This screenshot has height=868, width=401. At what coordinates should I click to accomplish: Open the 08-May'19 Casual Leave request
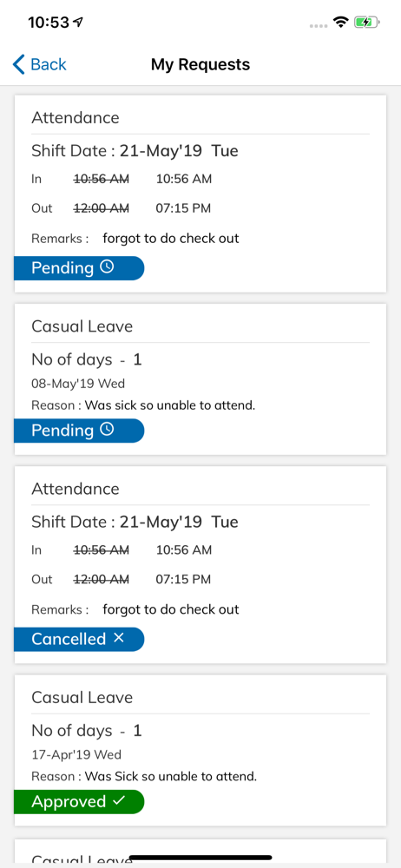point(200,379)
